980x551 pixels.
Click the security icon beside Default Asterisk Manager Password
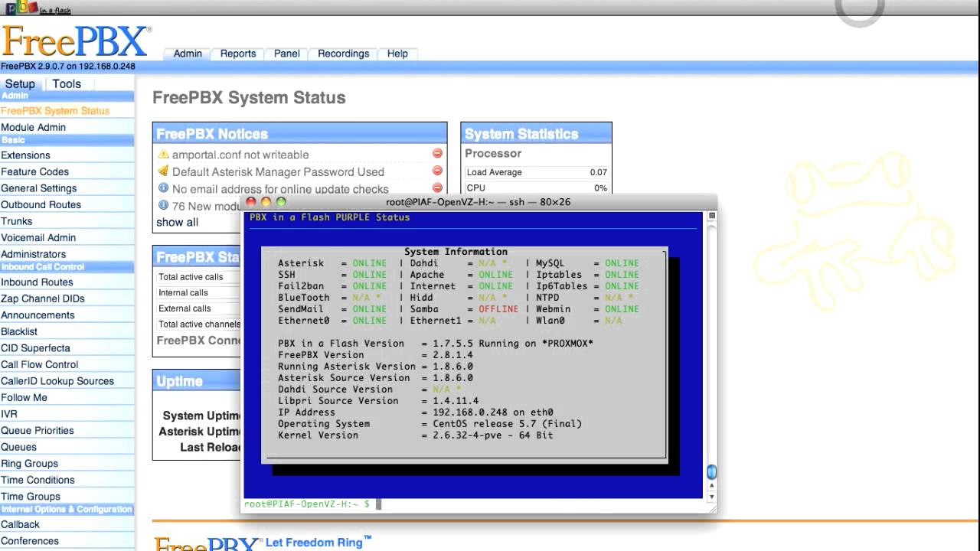[x=163, y=171]
